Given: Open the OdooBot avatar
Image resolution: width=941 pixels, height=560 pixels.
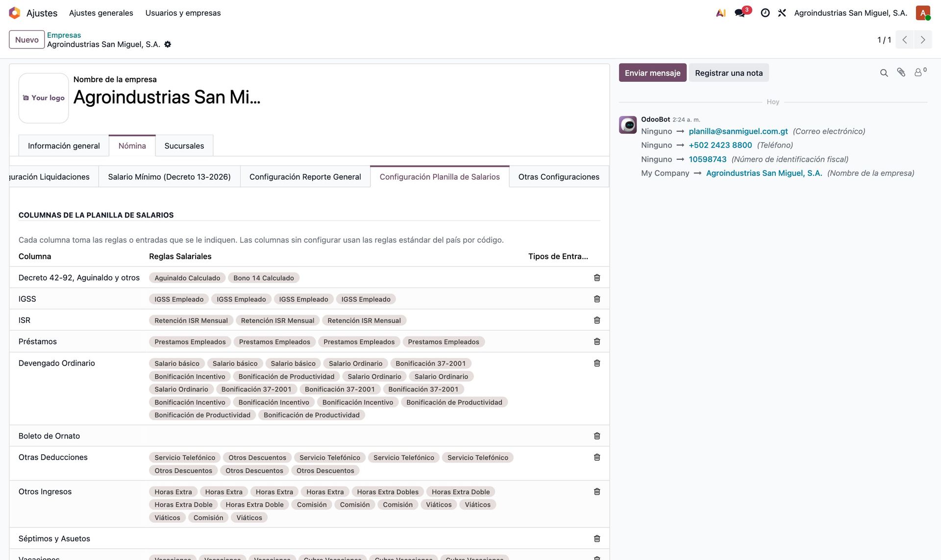Looking at the screenshot, I should tap(628, 125).
